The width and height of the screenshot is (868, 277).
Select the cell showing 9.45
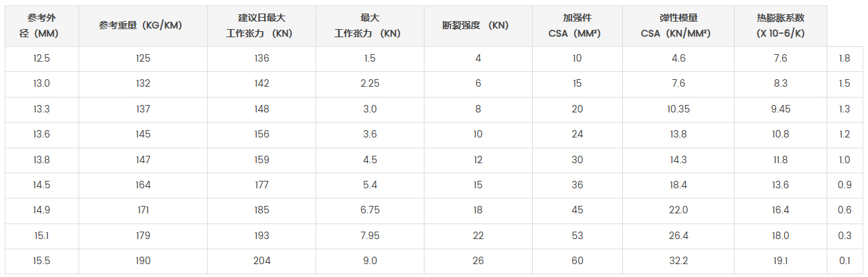click(781, 109)
